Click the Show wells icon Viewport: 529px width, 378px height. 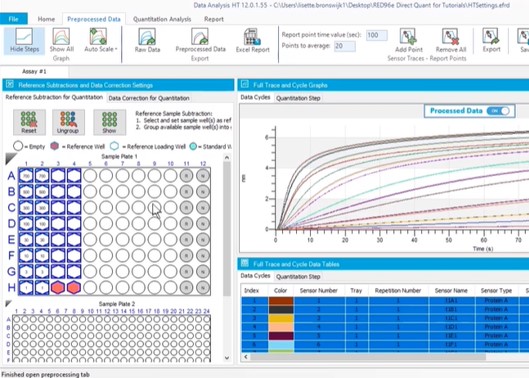[109, 122]
